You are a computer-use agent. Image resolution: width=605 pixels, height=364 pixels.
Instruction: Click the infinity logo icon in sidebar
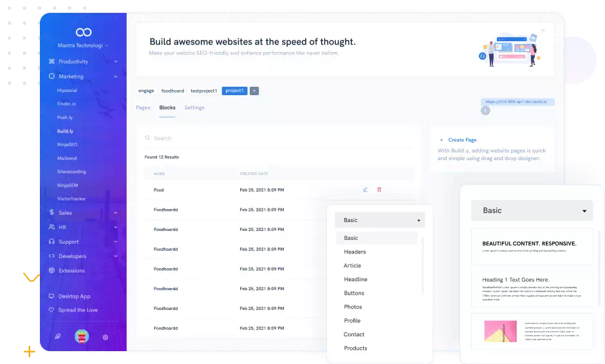(83, 32)
